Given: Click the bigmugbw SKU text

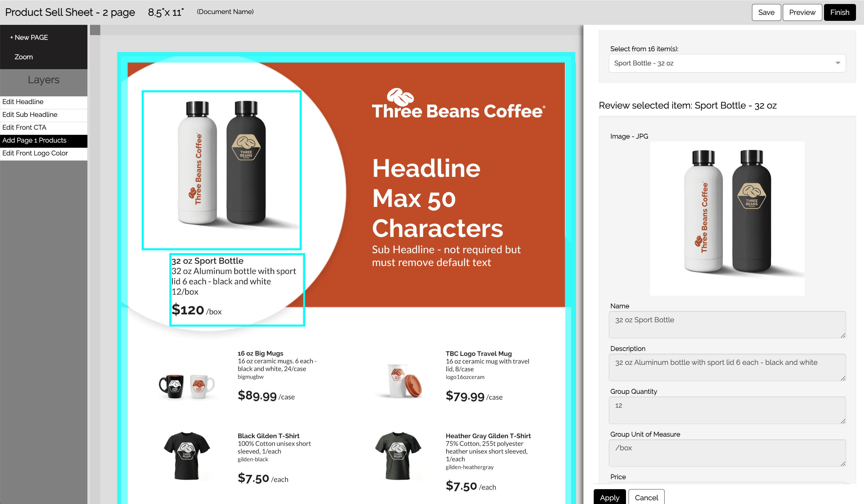Looking at the screenshot, I should (x=250, y=377).
